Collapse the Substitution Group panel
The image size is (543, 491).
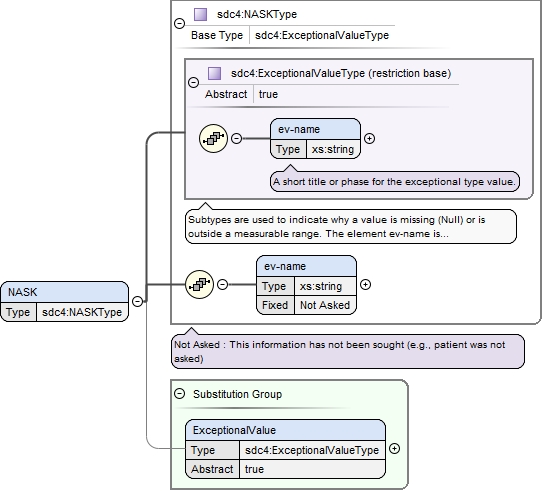point(179,394)
